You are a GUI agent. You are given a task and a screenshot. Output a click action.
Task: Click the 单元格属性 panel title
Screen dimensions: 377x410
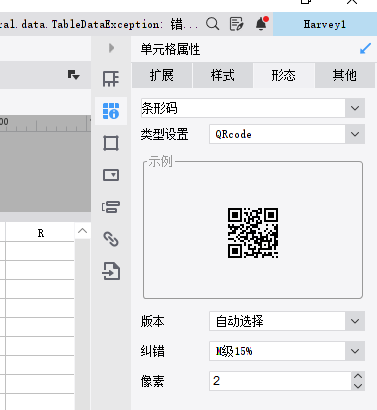pyautogui.click(x=170, y=49)
